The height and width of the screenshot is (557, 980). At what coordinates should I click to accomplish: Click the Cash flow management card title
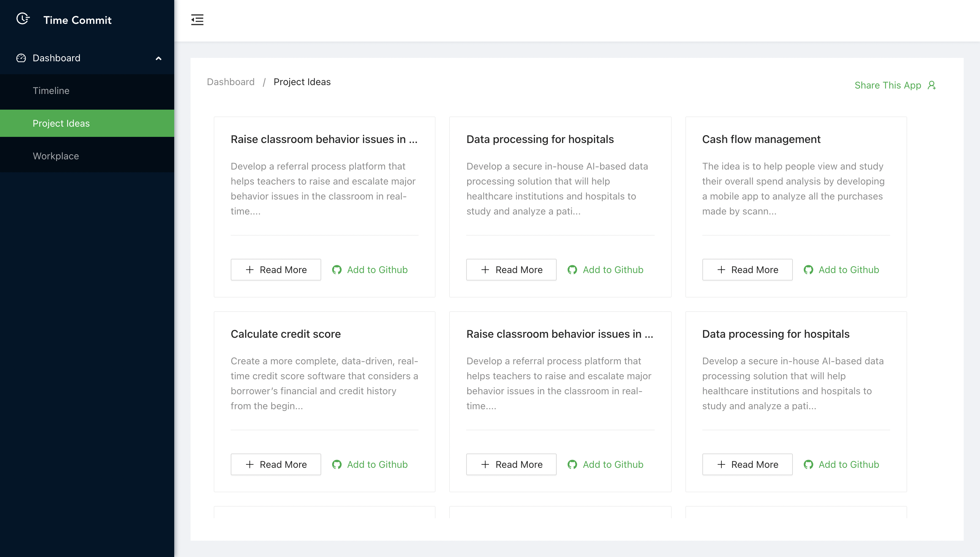click(x=761, y=139)
